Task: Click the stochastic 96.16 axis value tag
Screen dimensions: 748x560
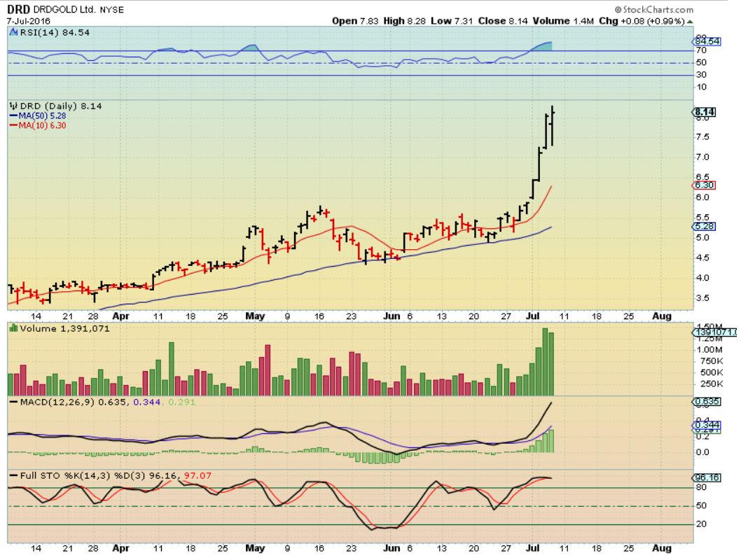Action: pyautogui.click(x=707, y=477)
